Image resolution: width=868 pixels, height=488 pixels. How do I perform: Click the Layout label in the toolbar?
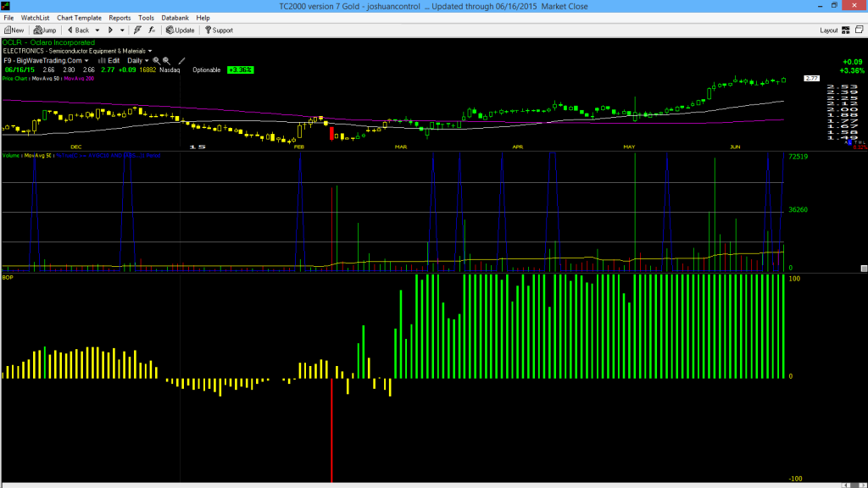tap(829, 30)
